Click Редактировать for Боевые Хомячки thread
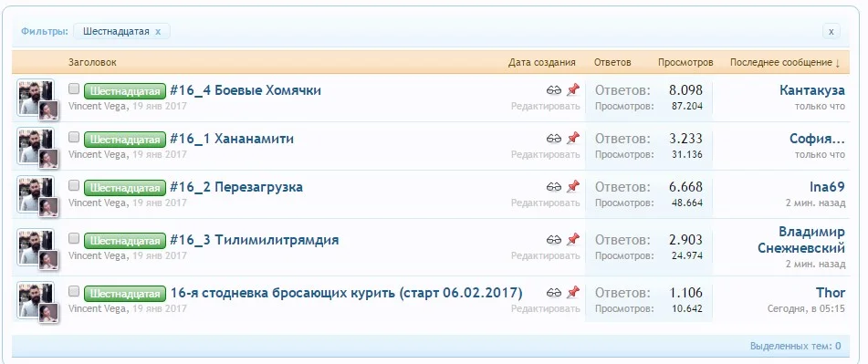Viewport: 868px width, 364px height. (545, 106)
